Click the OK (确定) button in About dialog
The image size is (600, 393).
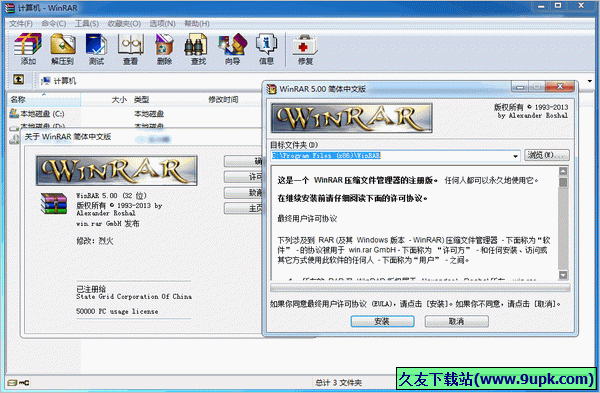click(243, 161)
